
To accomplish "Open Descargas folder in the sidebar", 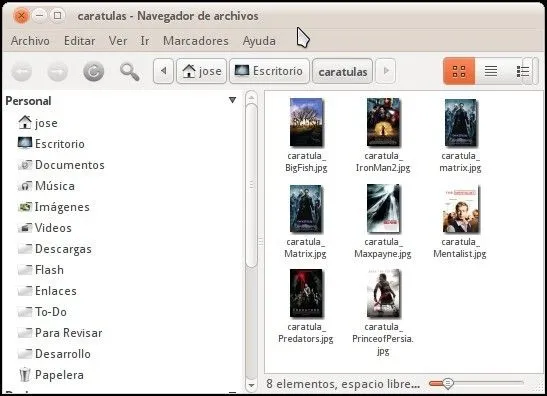I will tap(55, 249).
